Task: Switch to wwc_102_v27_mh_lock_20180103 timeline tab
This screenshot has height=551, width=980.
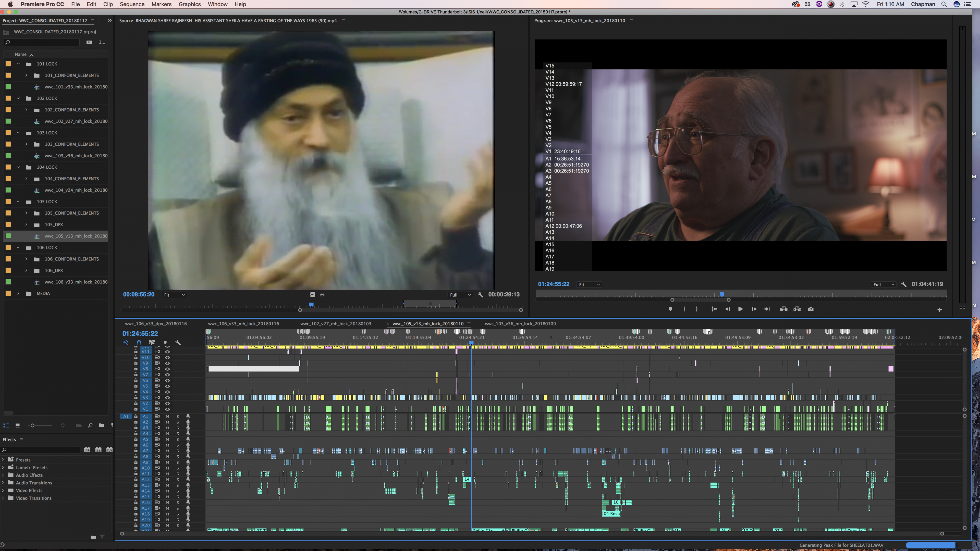Action: click(336, 324)
